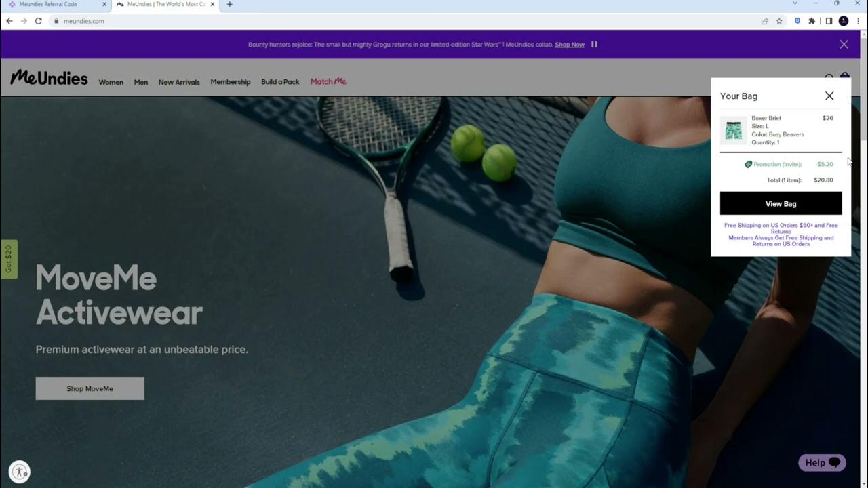Open the extensions puzzle icon
The image size is (868, 488).
click(812, 21)
